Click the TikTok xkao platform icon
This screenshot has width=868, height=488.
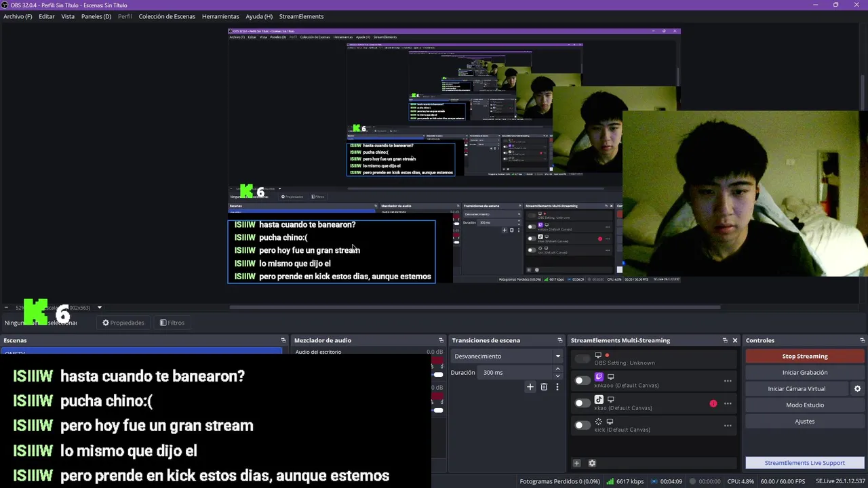pos(599,400)
